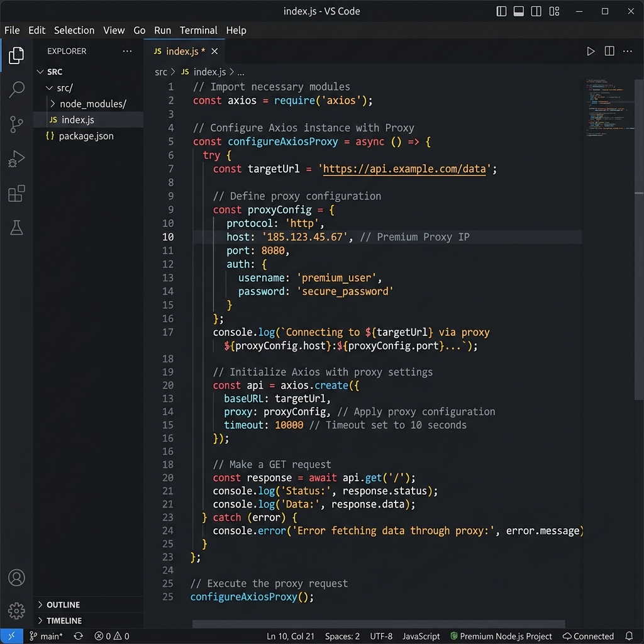
Task: Change UTF-8 encoding in status bar
Action: click(x=381, y=636)
